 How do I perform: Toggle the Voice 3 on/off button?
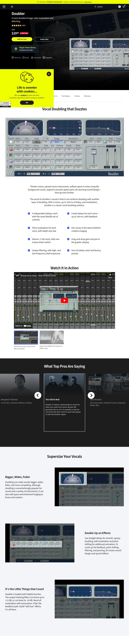11,161
